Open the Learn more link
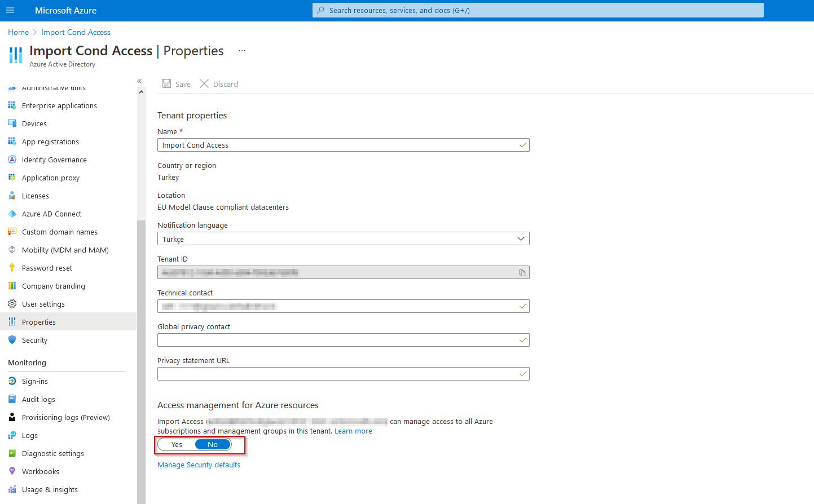The height and width of the screenshot is (504, 814). pos(353,431)
